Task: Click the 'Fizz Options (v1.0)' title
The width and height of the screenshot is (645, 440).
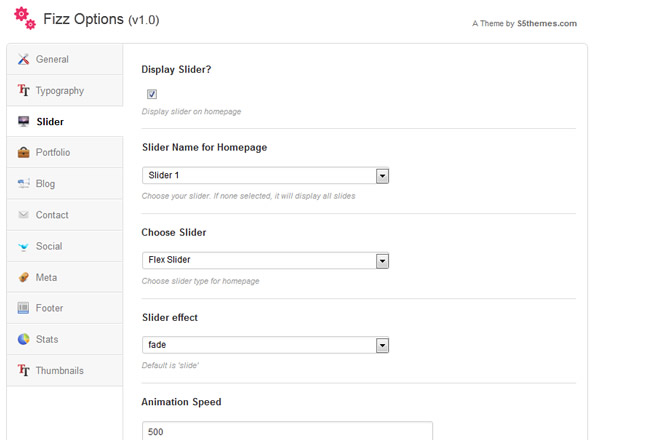Action: (101, 19)
